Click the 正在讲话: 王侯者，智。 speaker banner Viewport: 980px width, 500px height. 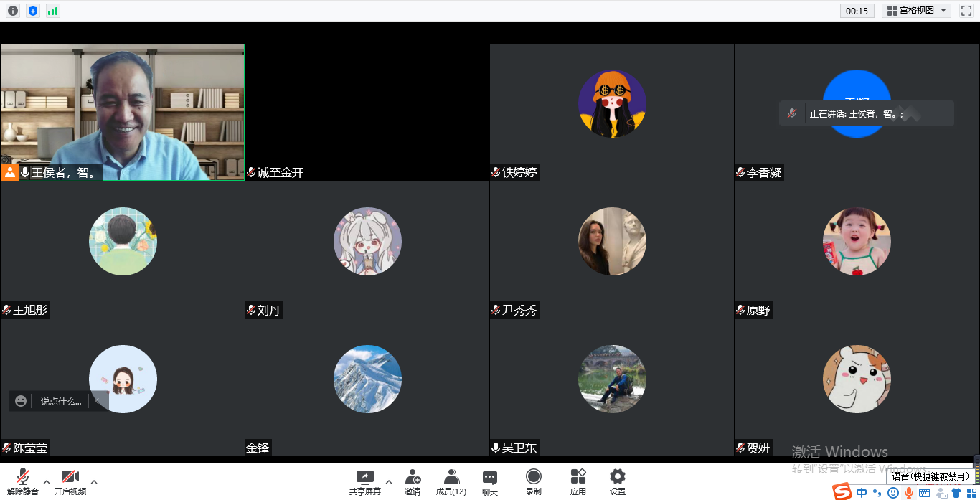[x=867, y=113]
